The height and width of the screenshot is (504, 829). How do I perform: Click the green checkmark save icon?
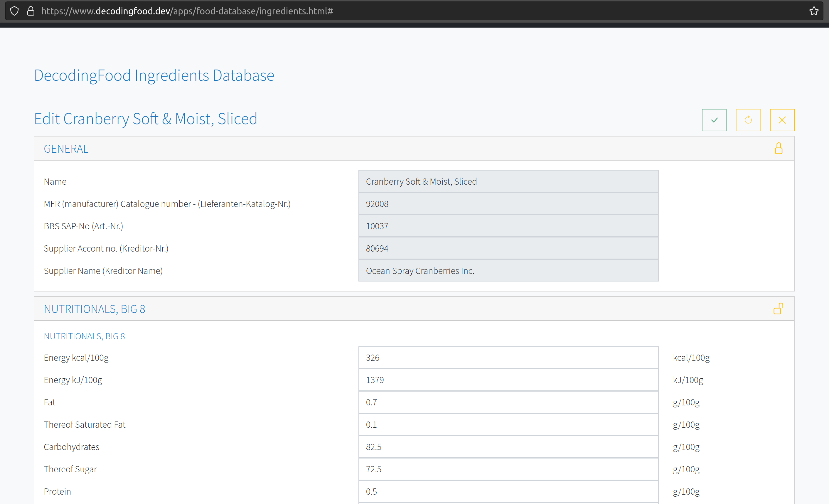click(714, 120)
